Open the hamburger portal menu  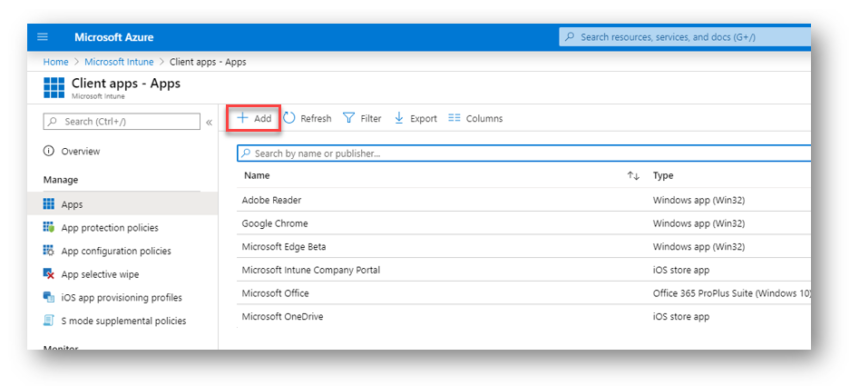point(43,37)
